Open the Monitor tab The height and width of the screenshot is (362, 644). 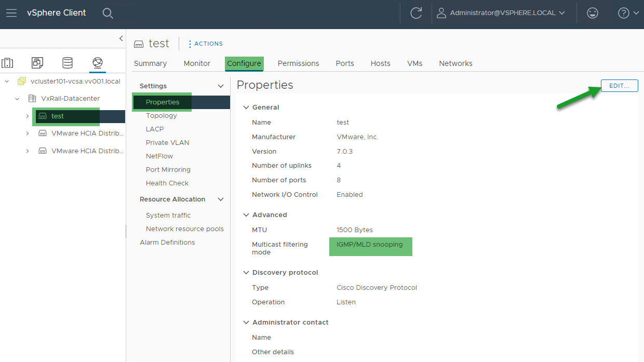pos(197,63)
